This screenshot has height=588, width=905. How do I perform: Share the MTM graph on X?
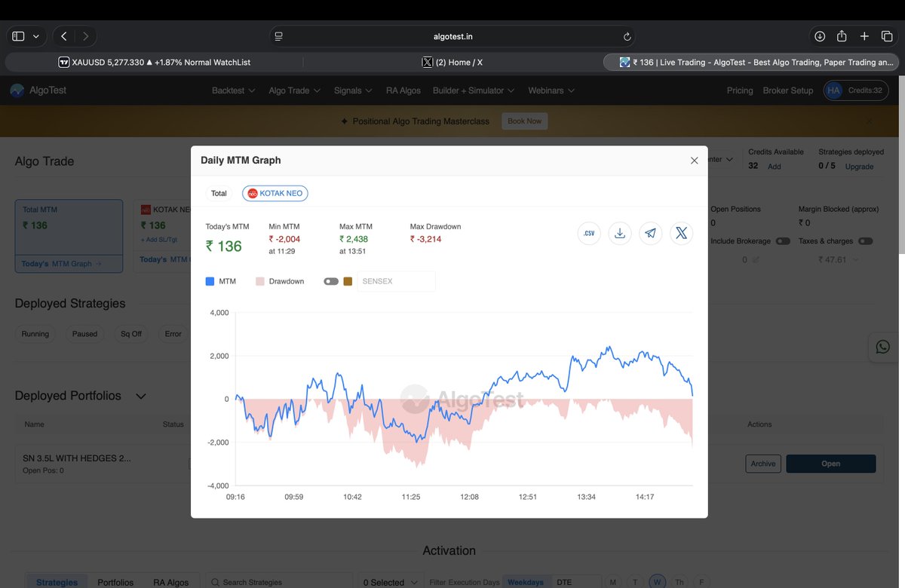click(681, 234)
